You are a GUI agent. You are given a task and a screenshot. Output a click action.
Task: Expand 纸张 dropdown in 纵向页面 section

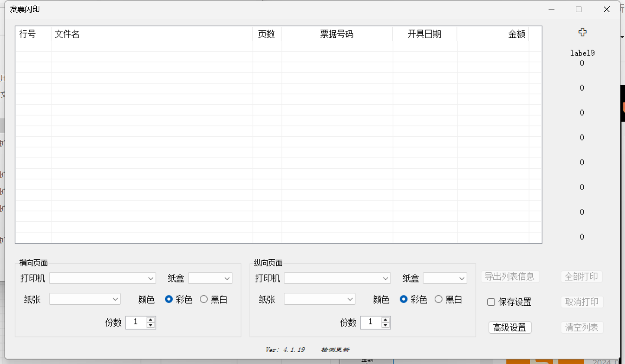(319, 299)
